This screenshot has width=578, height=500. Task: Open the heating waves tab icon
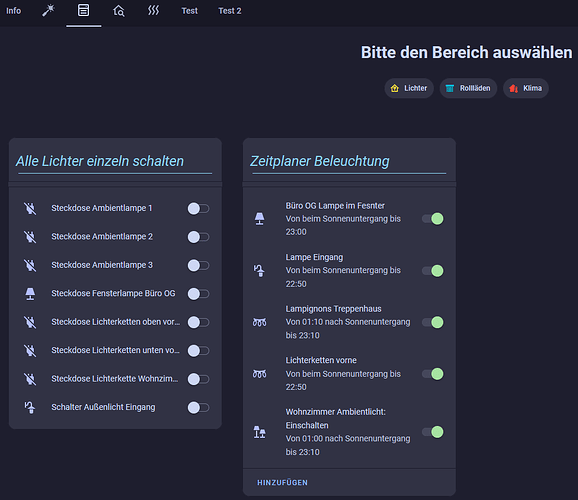(x=154, y=11)
